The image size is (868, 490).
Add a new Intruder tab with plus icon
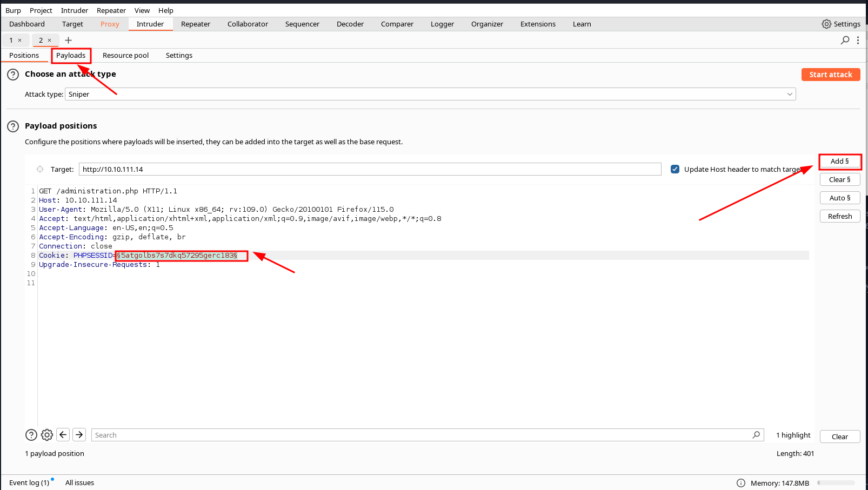(69, 40)
